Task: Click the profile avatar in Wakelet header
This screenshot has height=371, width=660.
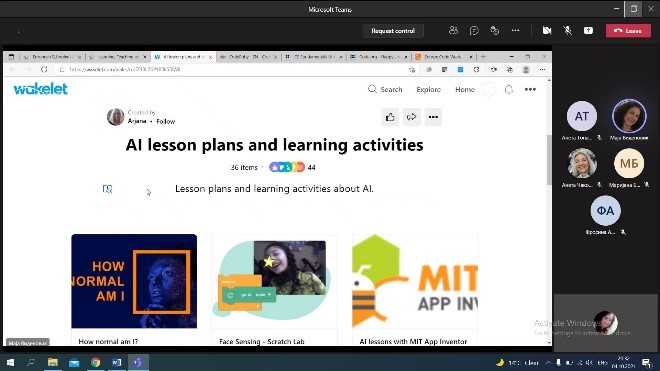Action: pyautogui.click(x=489, y=89)
